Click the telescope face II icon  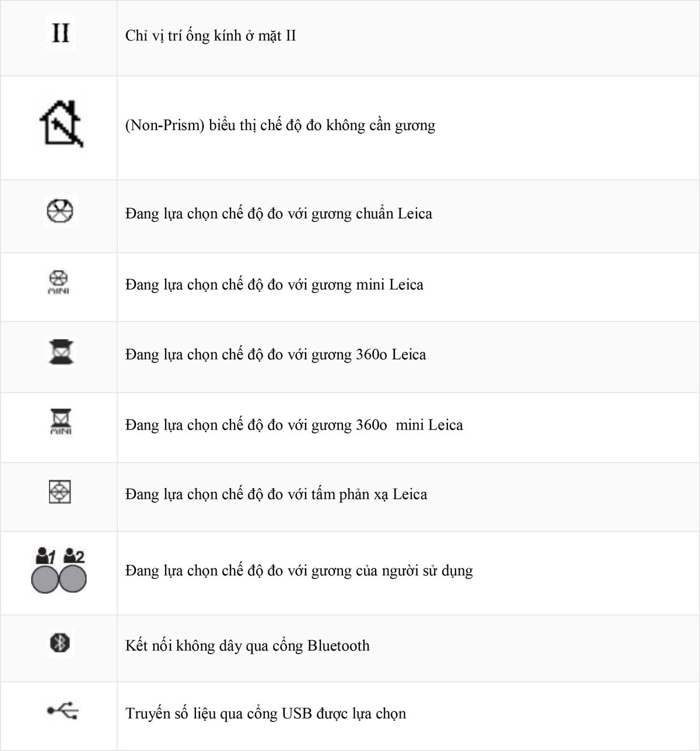(x=60, y=33)
